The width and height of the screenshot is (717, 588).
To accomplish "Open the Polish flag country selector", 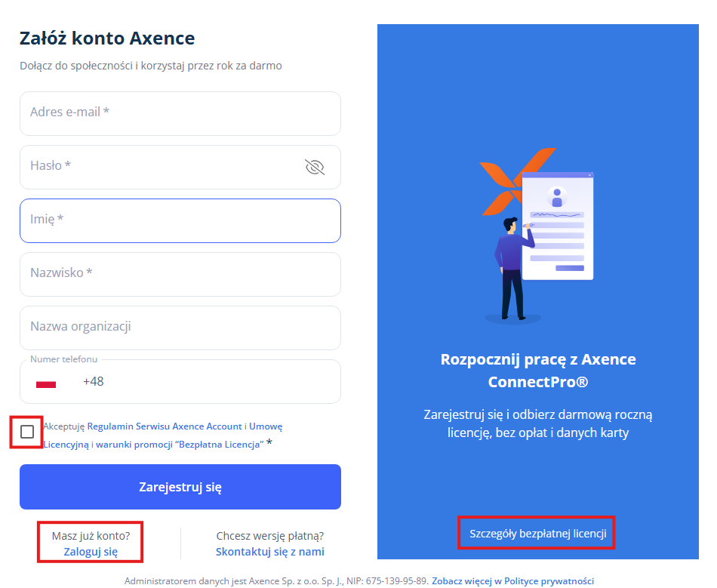I will pos(46,383).
